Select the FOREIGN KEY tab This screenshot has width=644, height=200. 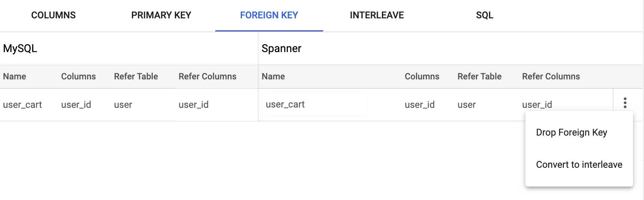(269, 15)
